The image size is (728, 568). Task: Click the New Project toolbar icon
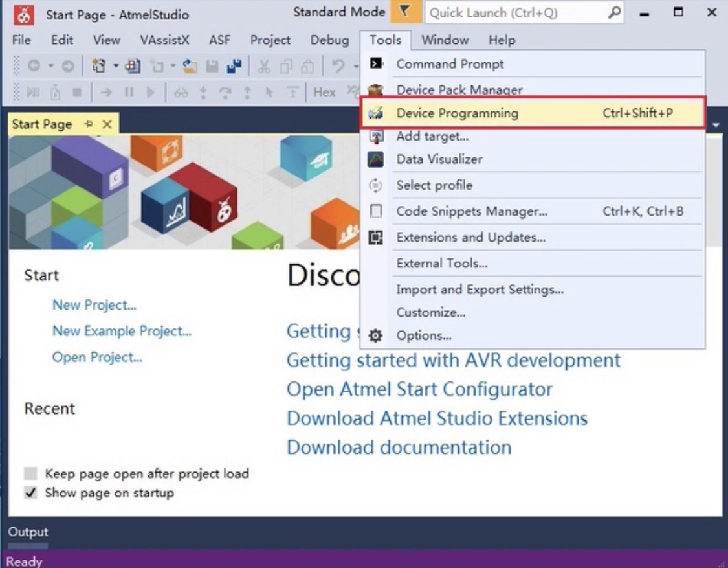pyautogui.click(x=98, y=66)
